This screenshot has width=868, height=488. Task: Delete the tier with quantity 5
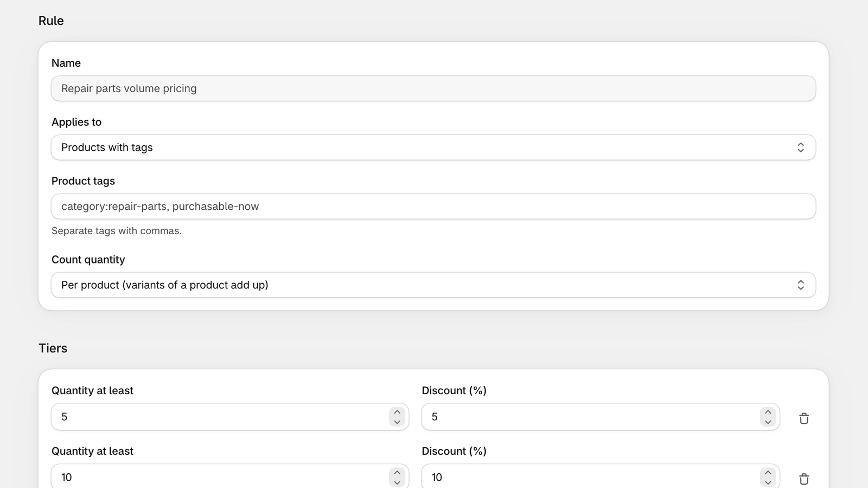[804, 418]
